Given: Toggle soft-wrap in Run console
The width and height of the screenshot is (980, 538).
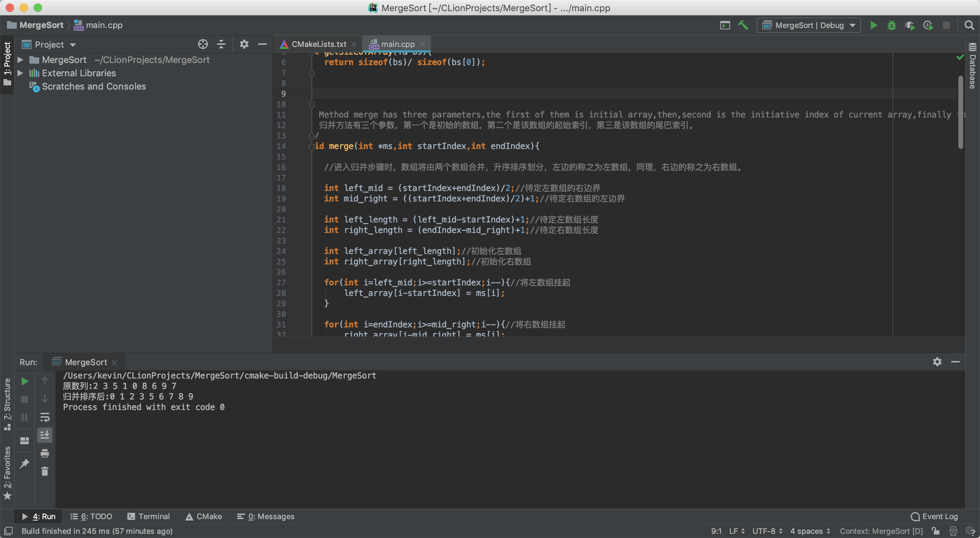Looking at the screenshot, I should coord(44,417).
